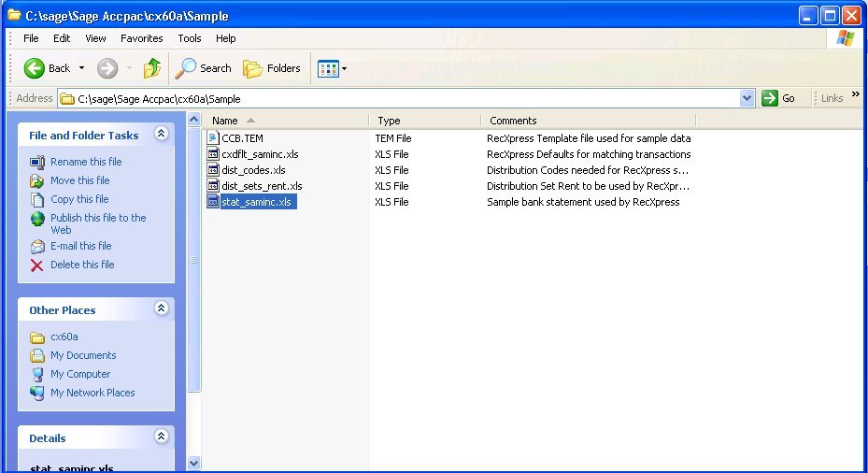868x473 pixels.
Task: Click the Up folder icon in toolbar
Action: point(151,68)
